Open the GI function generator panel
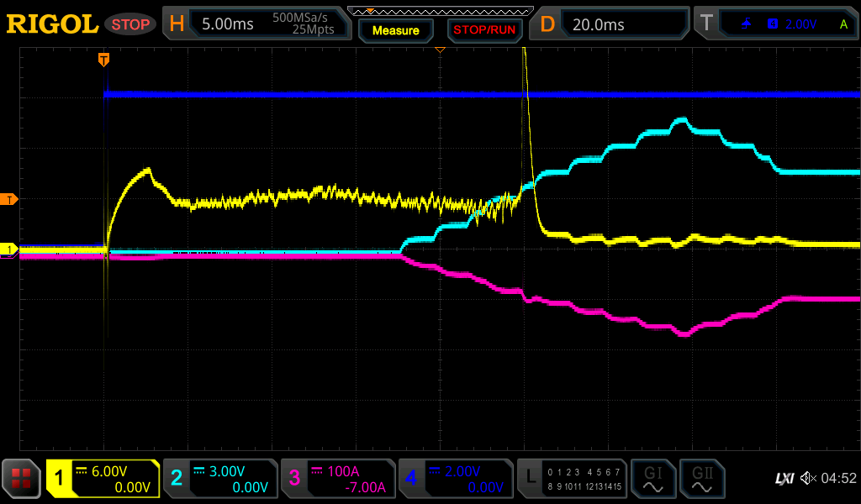The width and height of the screenshot is (861, 504). [652, 479]
